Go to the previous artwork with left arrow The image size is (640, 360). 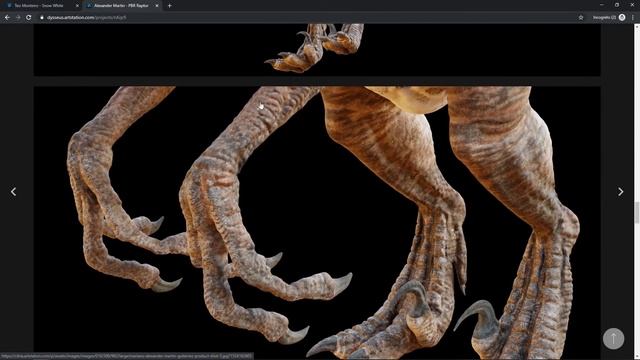click(13, 191)
